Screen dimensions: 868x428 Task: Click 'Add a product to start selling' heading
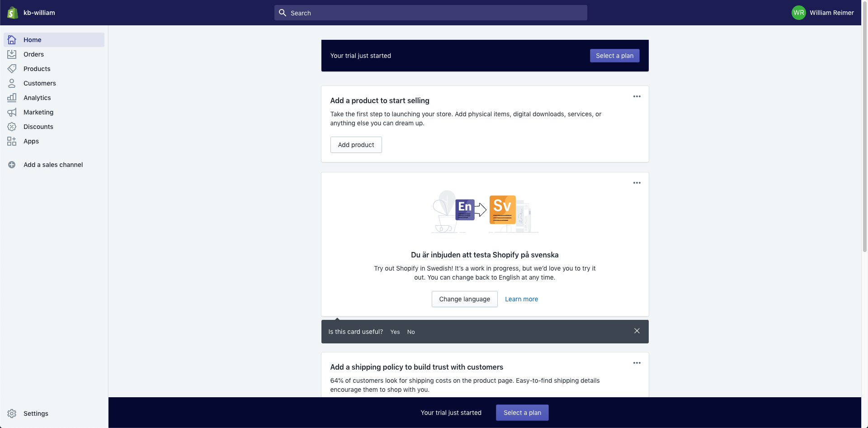pos(380,100)
